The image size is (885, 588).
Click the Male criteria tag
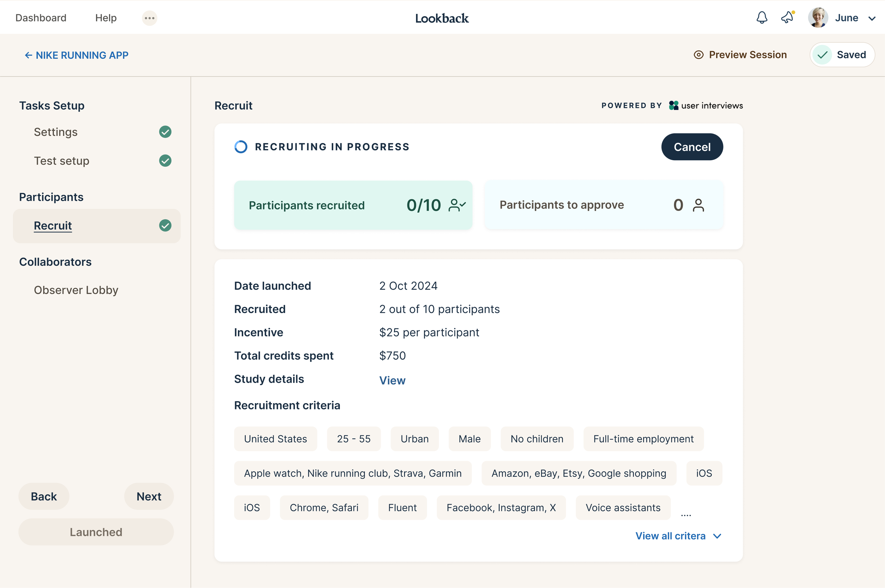click(469, 439)
